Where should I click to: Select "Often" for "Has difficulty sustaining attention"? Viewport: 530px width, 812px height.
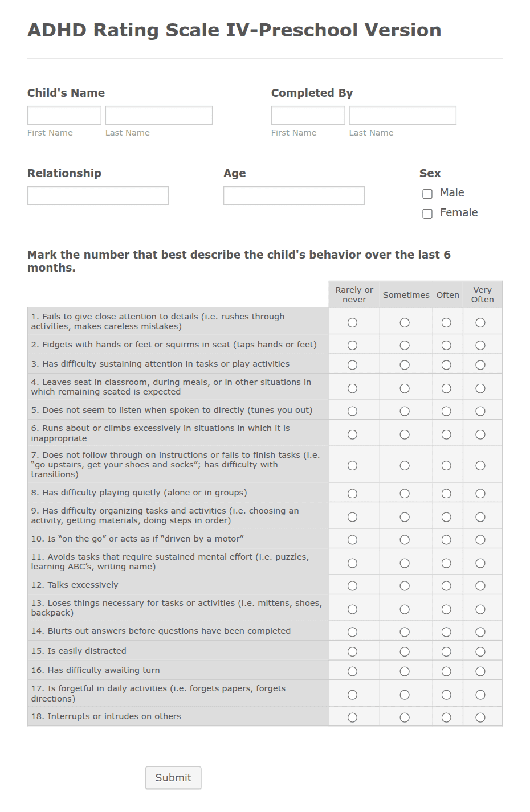(x=447, y=364)
